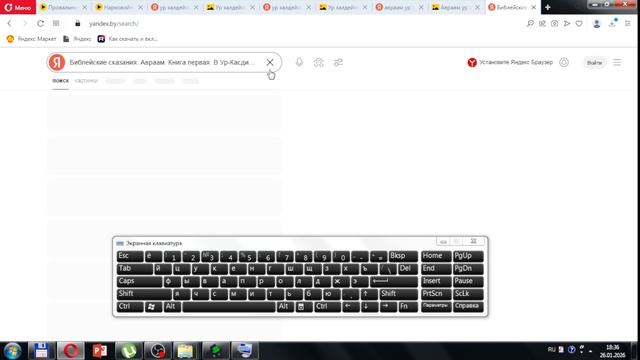The height and width of the screenshot is (360, 640).
Task: Open the uTorrent icon in the taskbar
Action: tap(129, 351)
